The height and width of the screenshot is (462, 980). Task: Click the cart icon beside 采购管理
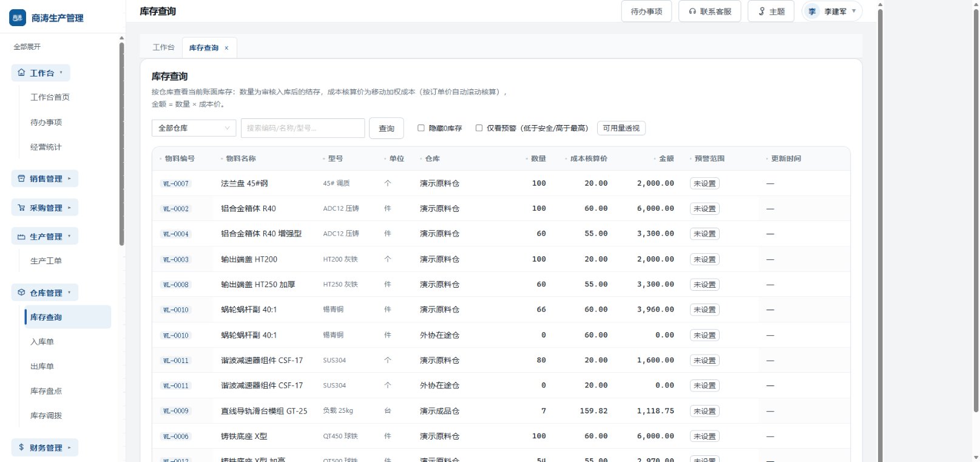point(21,208)
